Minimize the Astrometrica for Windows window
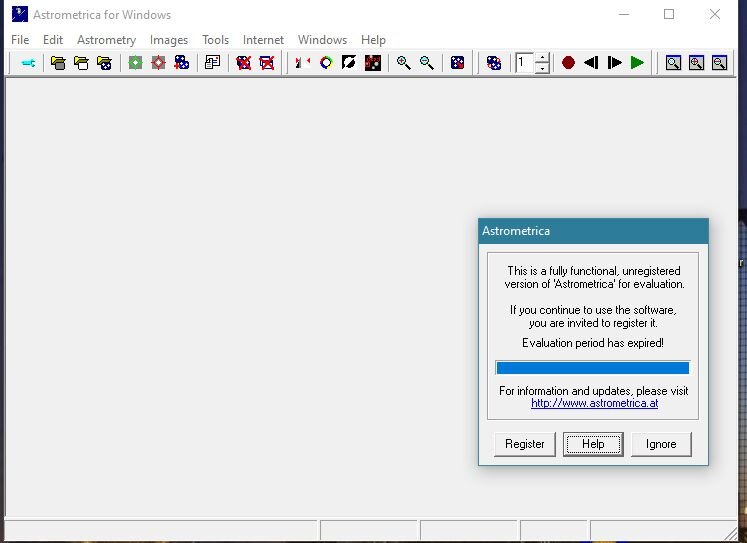 (624, 14)
